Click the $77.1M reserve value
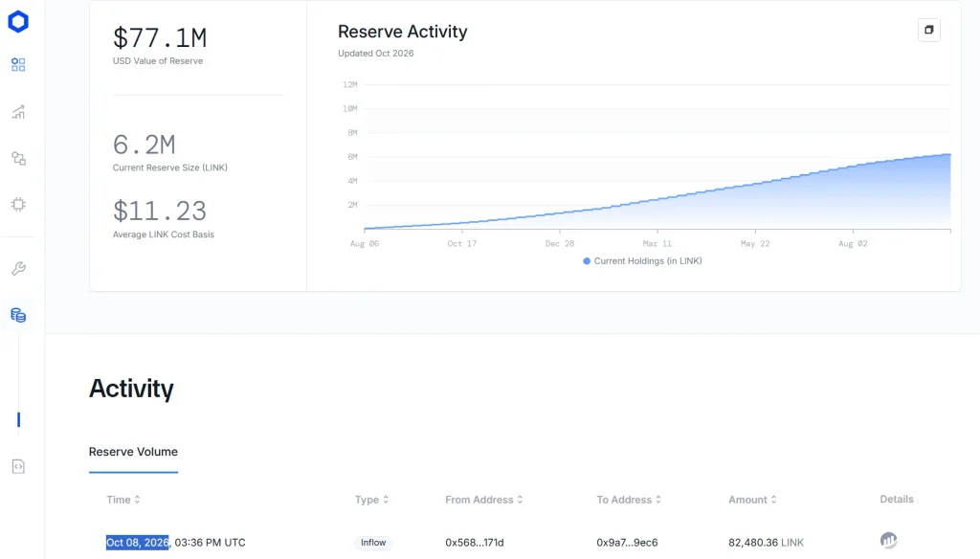The width and height of the screenshot is (980, 559). tap(160, 37)
